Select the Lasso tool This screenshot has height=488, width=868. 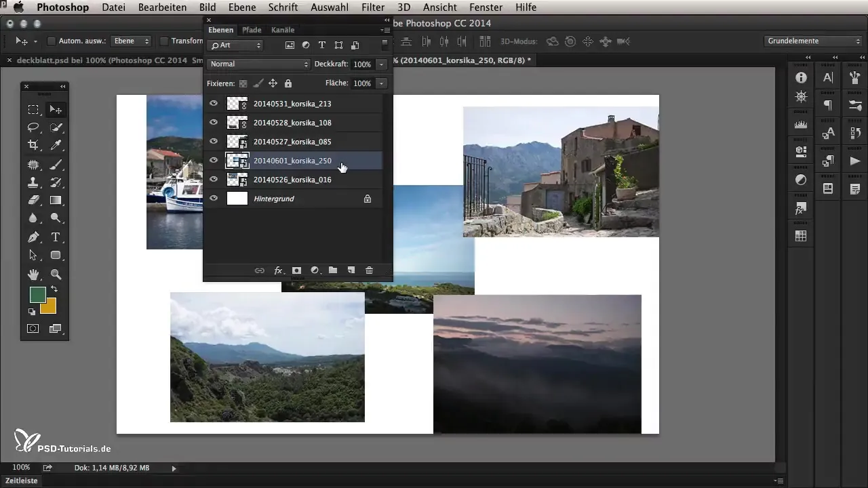click(x=33, y=127)
